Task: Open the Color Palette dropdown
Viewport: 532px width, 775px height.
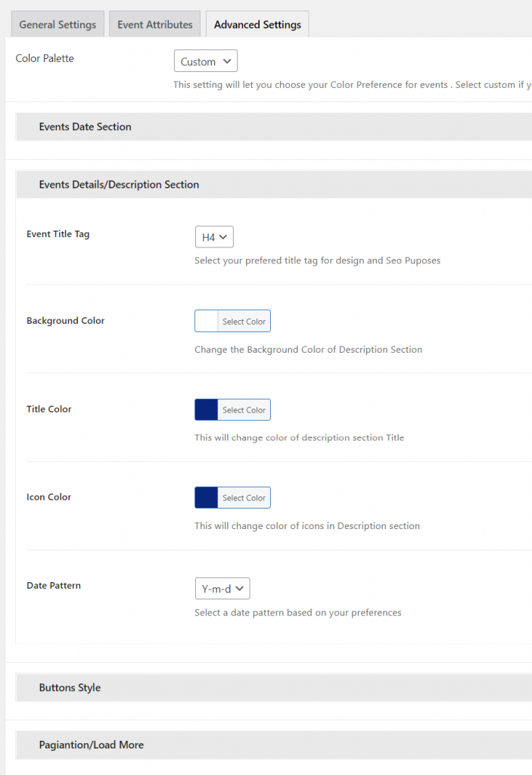Action: (205, 61)
